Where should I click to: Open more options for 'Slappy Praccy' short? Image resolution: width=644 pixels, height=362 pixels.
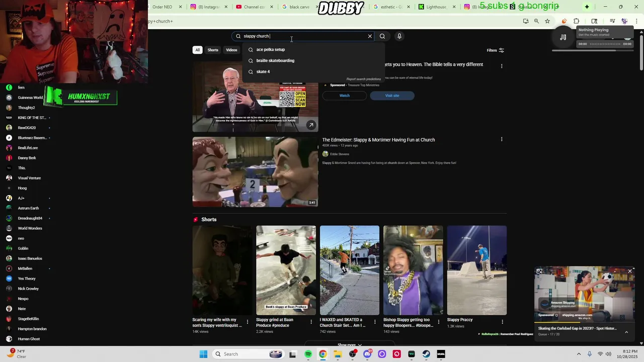[x=502, y=322]
